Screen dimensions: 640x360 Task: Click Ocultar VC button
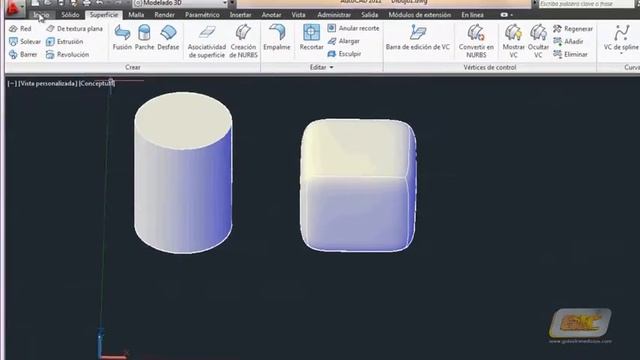pyautogui.click(x=538, y=42)
